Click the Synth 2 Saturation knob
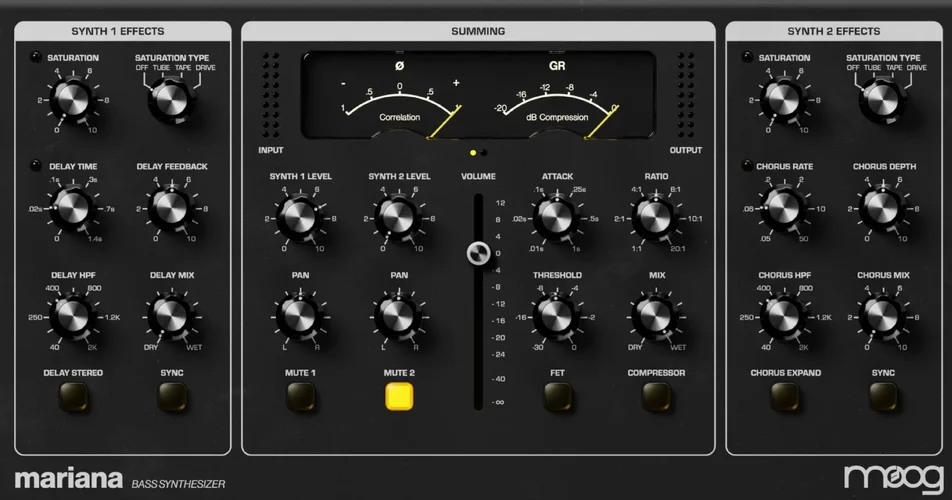The height and width of the screenshot is (500, 952). (784, 100)
